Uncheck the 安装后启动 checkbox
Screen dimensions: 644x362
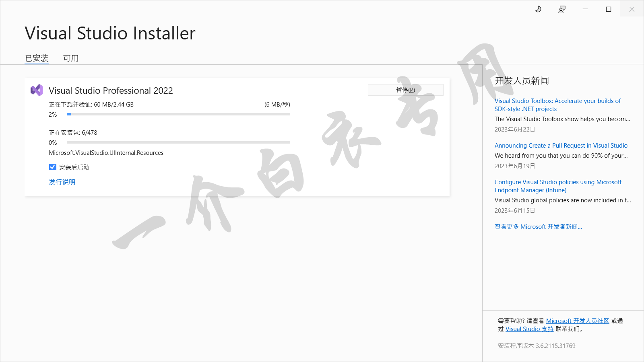coord(53,167)
